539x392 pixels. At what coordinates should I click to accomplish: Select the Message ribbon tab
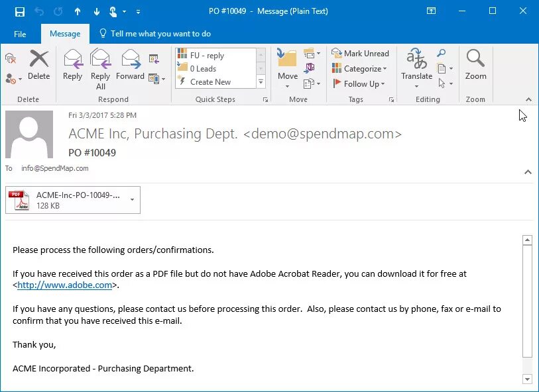point(65,34)
